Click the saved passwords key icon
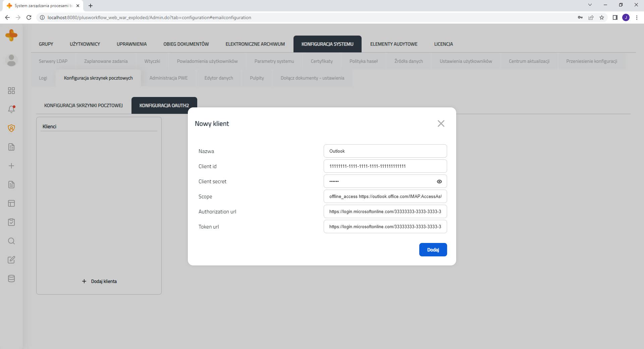Screen dimensions: 644x349 [580, 17]
